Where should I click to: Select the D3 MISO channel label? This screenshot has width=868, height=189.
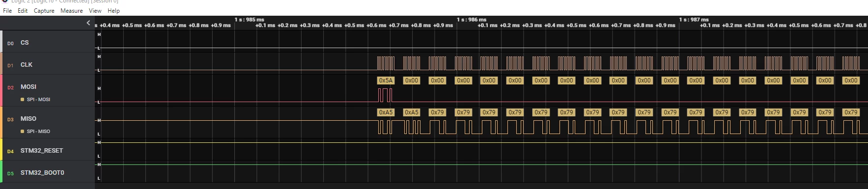click(28, 119)
